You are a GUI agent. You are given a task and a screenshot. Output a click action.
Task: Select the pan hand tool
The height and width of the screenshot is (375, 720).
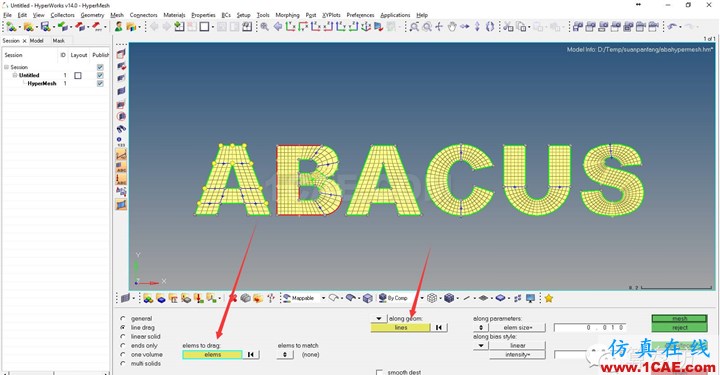coord(452,27)
